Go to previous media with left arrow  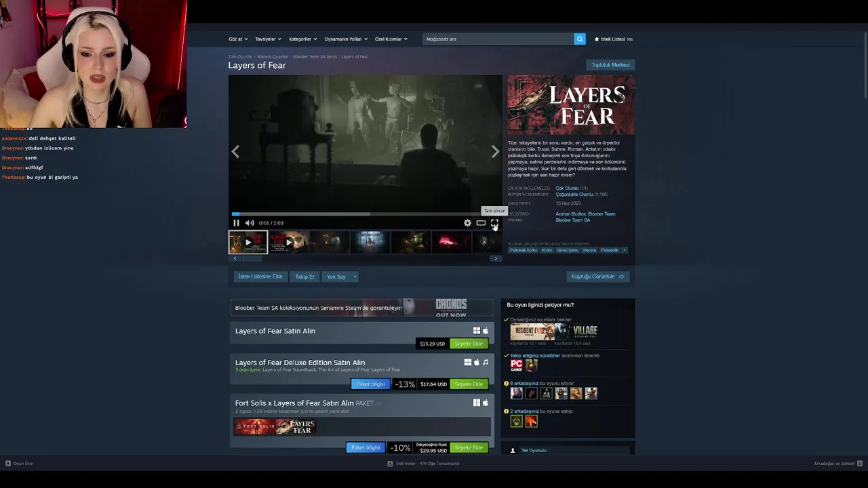coord(235,152)
